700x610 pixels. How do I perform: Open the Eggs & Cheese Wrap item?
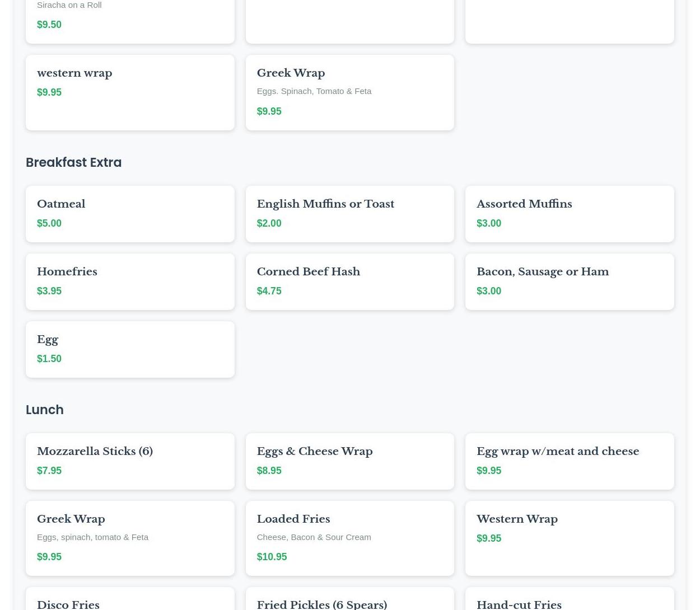(349, 461)
